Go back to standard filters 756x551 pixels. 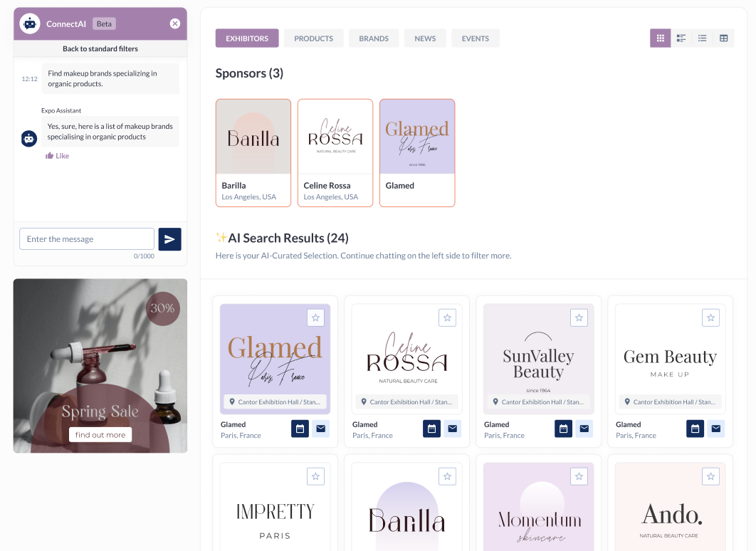point(100,48)
